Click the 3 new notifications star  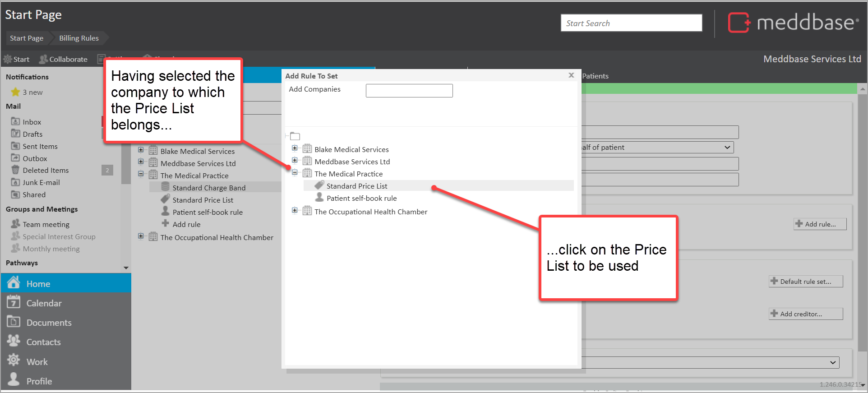[x=15, y=92]
